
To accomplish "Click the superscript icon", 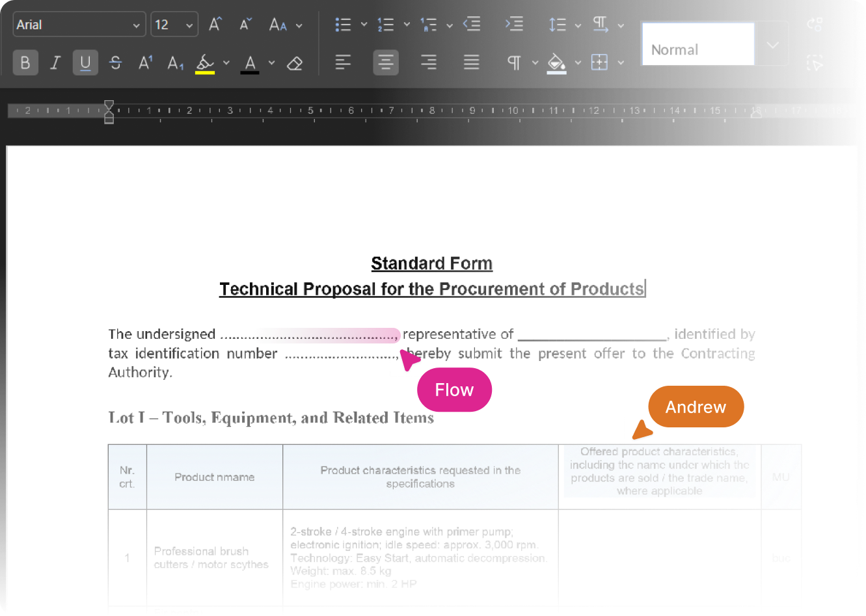I will click(145, 63).
